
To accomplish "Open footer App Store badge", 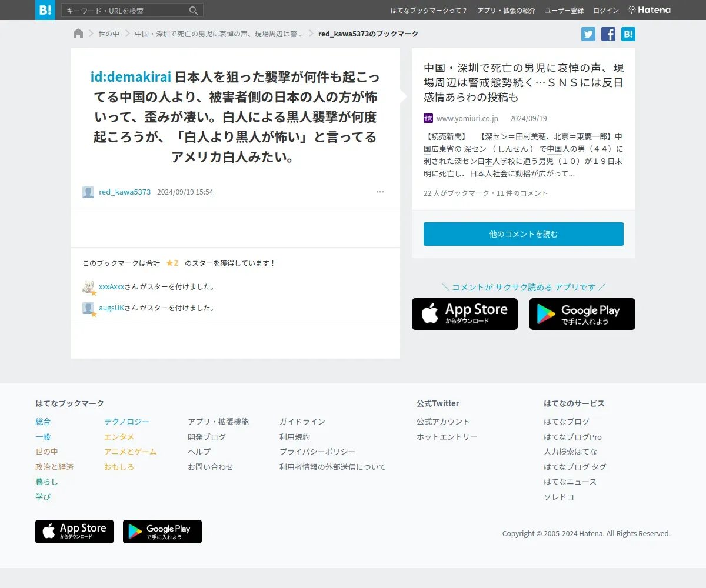I will click(74, 532).
